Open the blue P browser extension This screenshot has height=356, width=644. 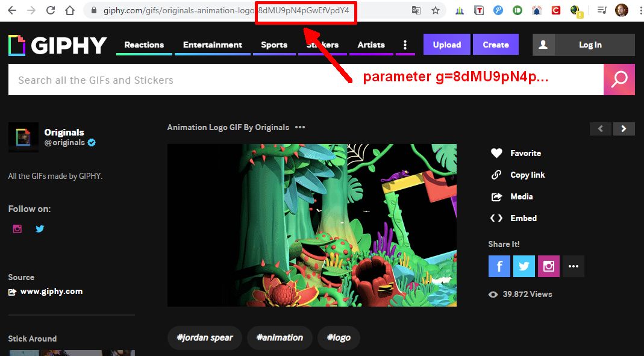coord(498,10)
